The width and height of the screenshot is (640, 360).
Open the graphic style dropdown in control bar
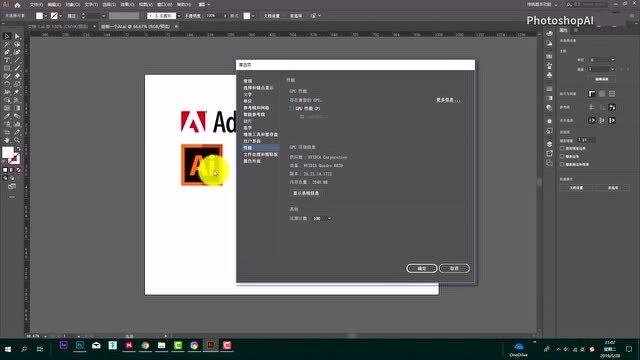pos(253,16)
